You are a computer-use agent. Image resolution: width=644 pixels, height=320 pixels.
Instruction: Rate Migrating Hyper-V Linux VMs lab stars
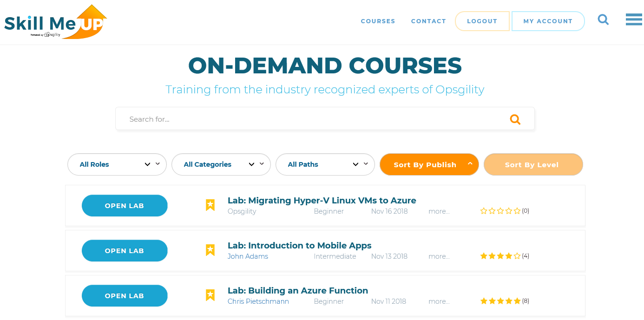500,211
